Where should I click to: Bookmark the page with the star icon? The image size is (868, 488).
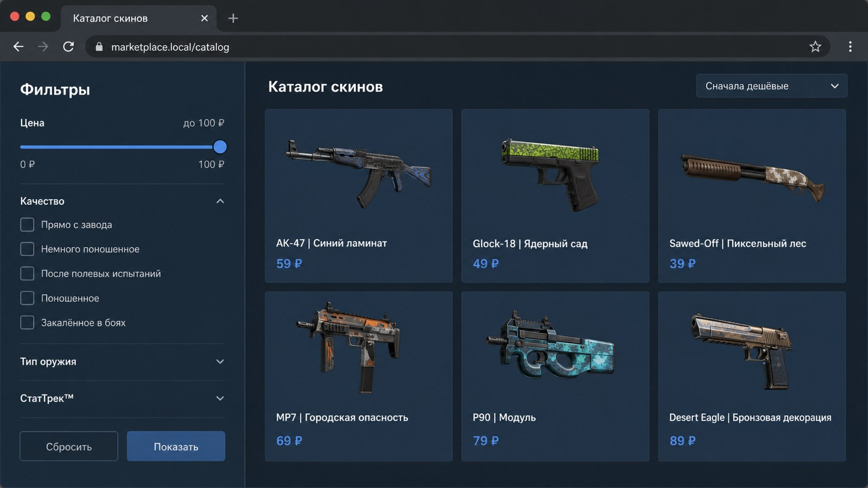click(815, 47)
